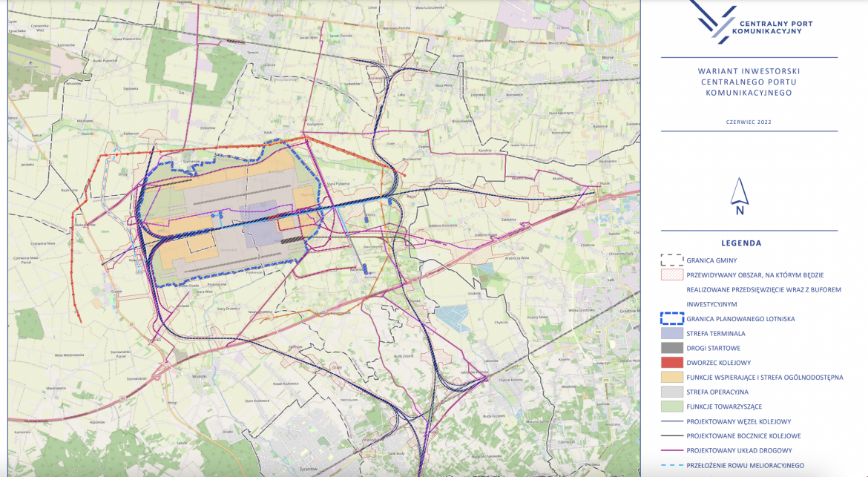
Task: Select the red Dworzec Kolejowy swatch
Action: pos(671,363)
